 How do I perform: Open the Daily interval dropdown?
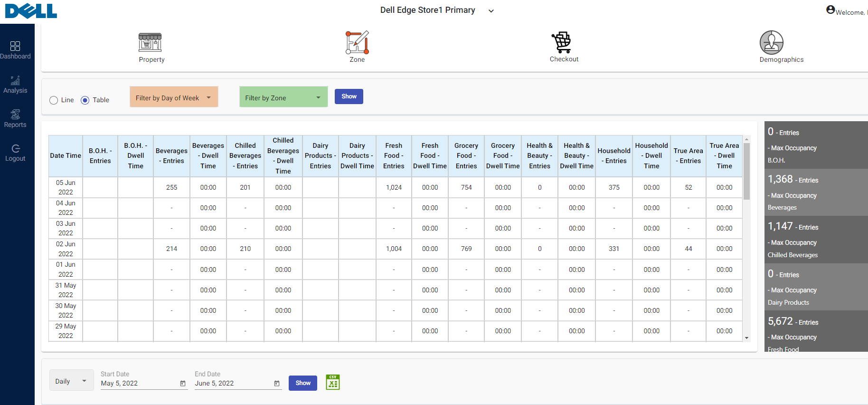pyautogui.click(x=72, y=381)
